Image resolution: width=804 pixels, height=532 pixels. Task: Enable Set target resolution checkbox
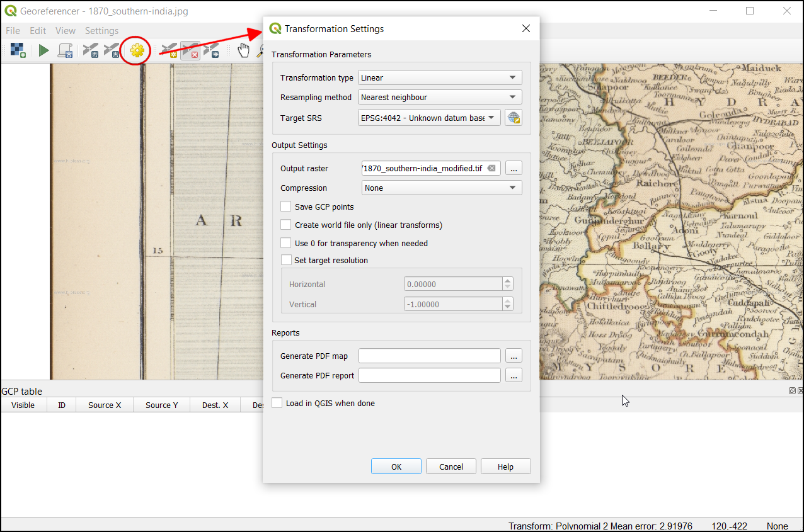pyautogui.click(x=286, y=260)
